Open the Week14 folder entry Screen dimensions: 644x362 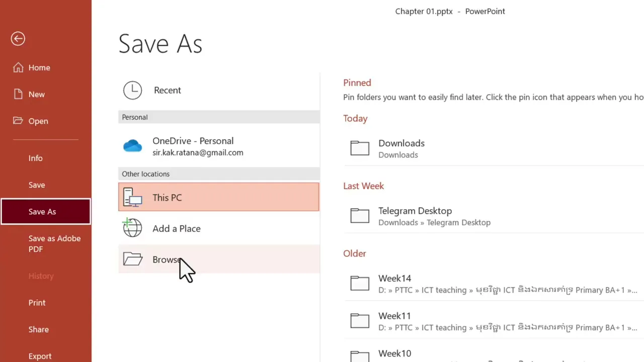click(494, 284)
